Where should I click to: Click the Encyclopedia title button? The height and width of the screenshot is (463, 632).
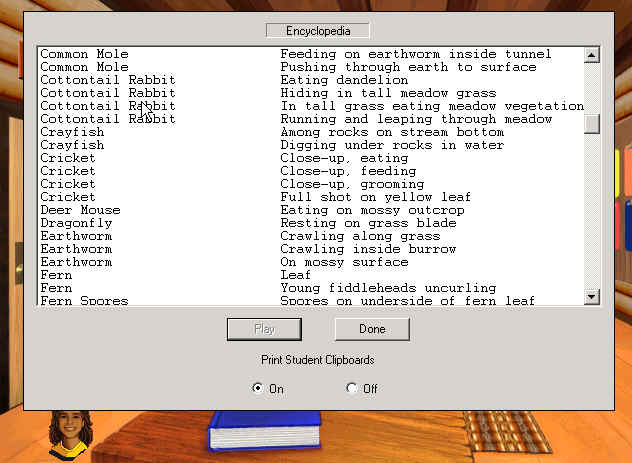[318, 31]
